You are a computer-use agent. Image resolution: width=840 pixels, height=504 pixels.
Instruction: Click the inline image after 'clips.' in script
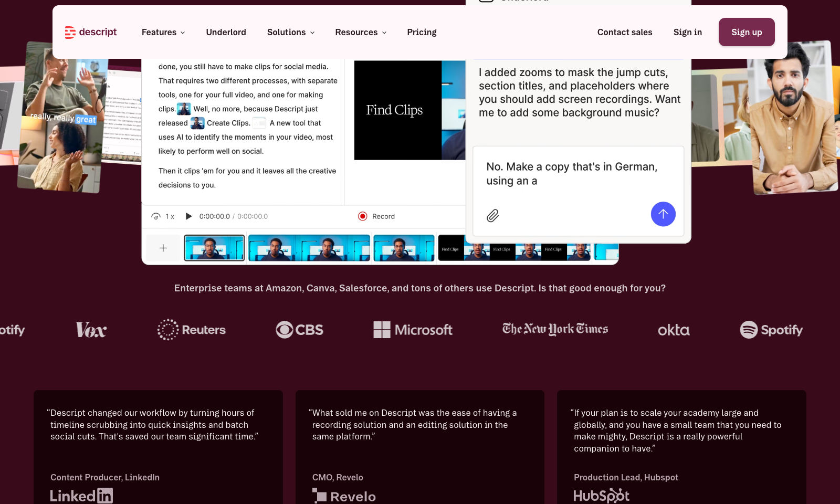click(x=184, y=109)
